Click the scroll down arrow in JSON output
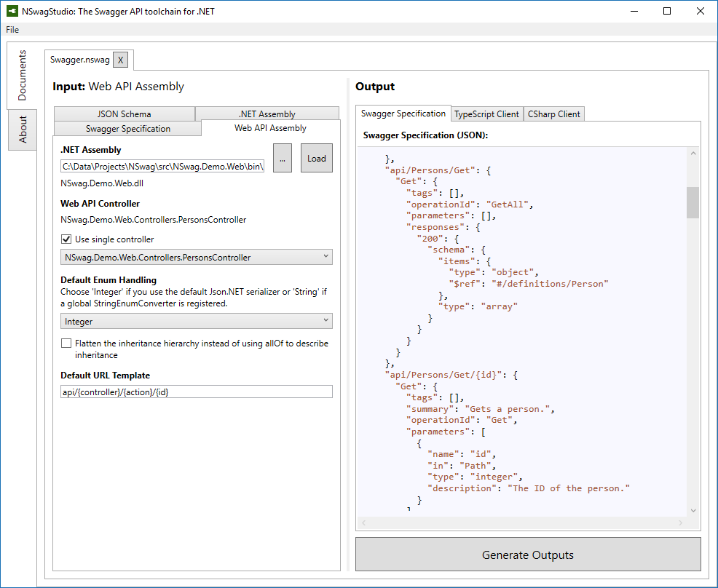The height and width of the screenshot is (588, 718). 693,510
